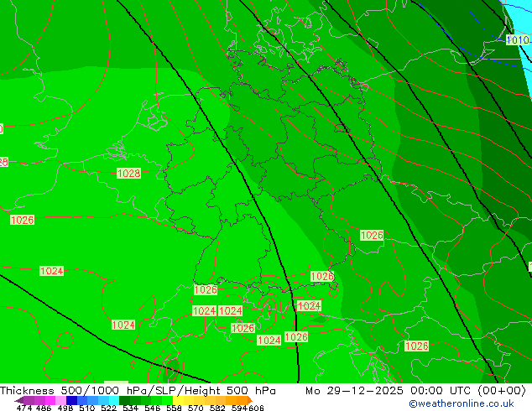
Task: Click the blue 1010 contour label
Action: pyautogui.click(x=518, y=40)
